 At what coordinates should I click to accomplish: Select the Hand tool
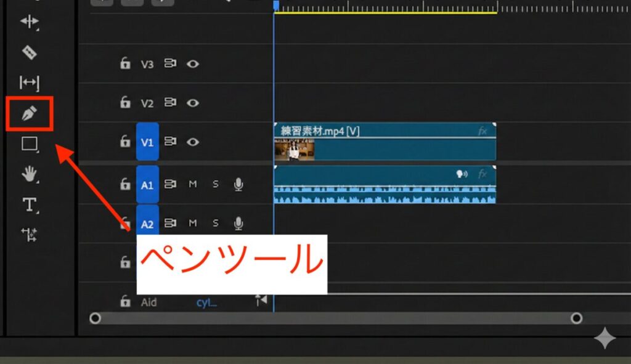(x=29, y=175)
